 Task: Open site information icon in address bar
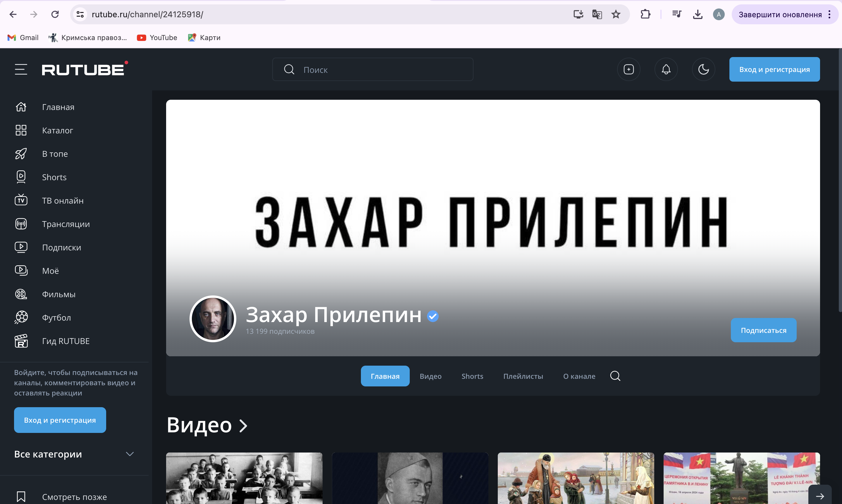pyautogui.click(x=80, y=14)
